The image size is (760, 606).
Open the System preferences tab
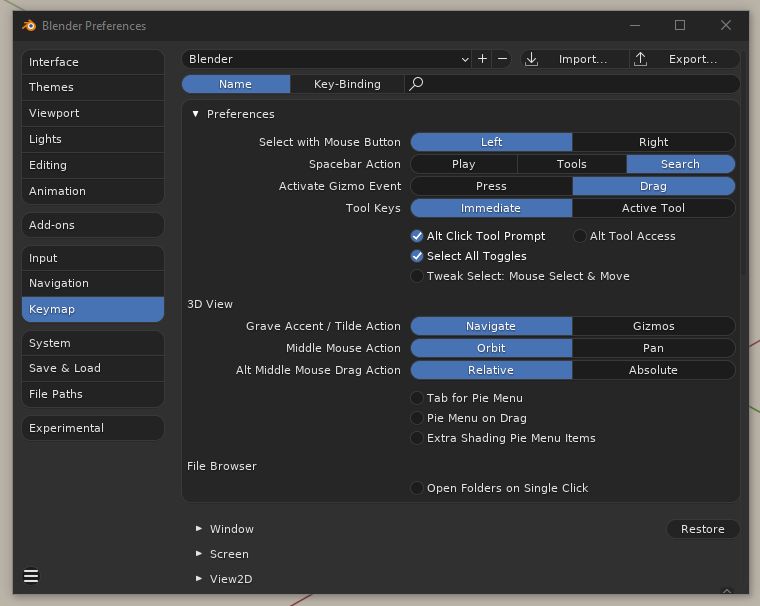pyautogui.click(x=93, y=343)
